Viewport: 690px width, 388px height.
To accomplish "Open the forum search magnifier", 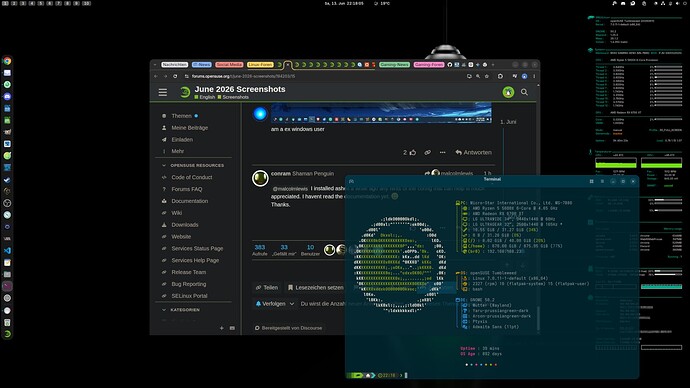I will [524, 92].
